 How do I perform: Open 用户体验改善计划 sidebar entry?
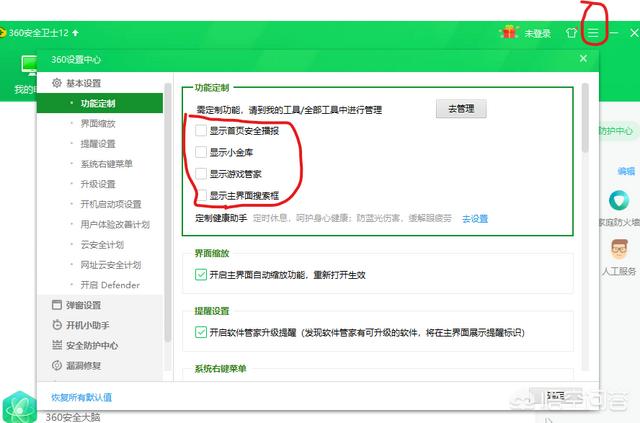click(115, 225)
